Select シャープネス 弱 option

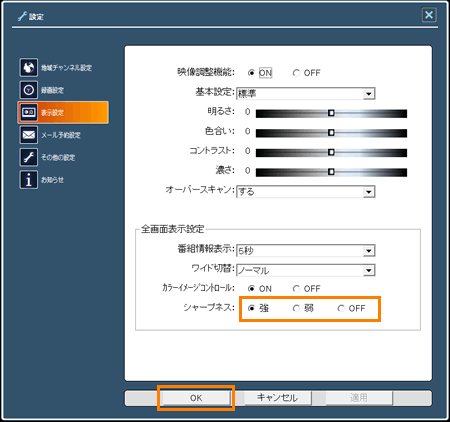coord(296,308)
